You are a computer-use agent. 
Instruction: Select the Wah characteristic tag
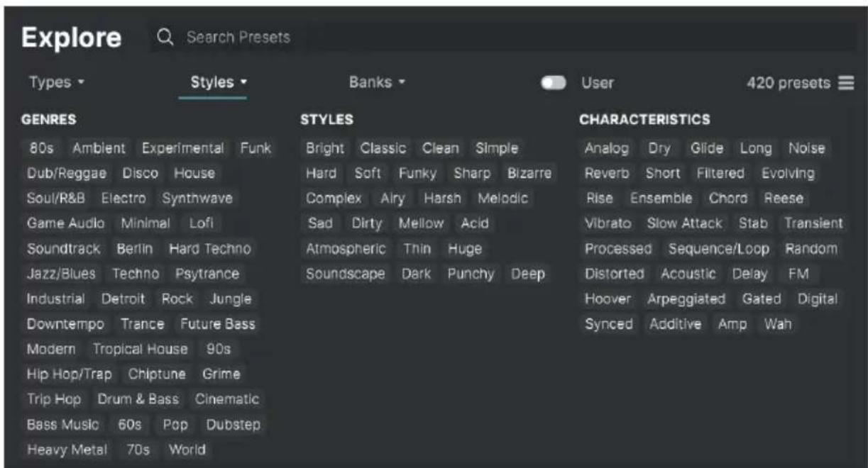(778, 324)
